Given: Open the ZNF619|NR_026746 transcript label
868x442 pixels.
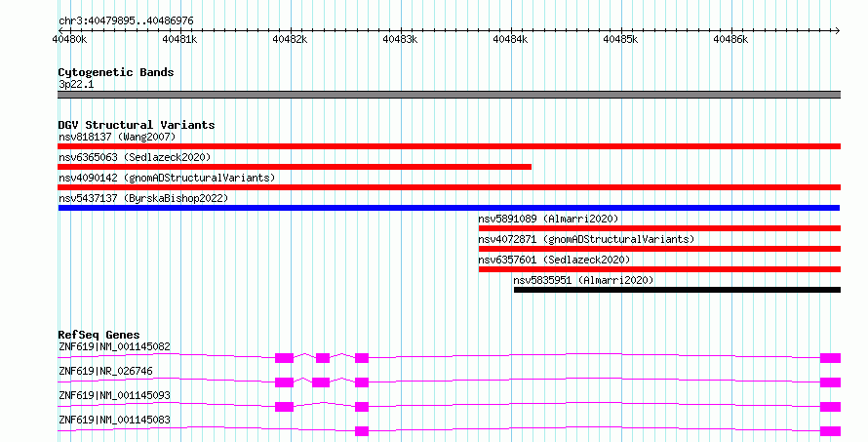Looking at the screenshot, I should click(x=105, y=371).
